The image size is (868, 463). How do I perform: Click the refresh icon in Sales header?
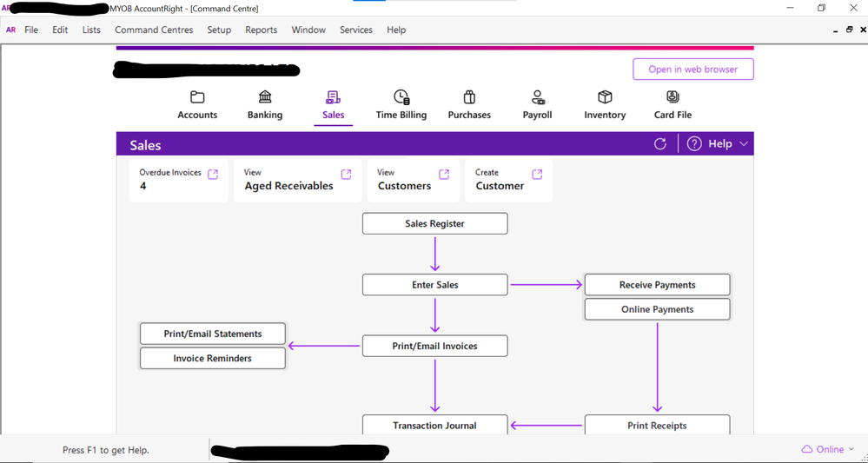click(x=660, y=144)
